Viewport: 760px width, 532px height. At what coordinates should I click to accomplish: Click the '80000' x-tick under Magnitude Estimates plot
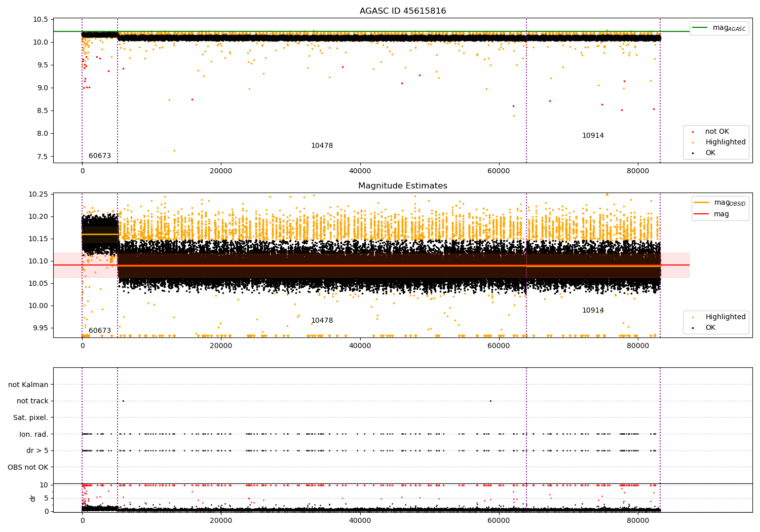coord(637,346)
